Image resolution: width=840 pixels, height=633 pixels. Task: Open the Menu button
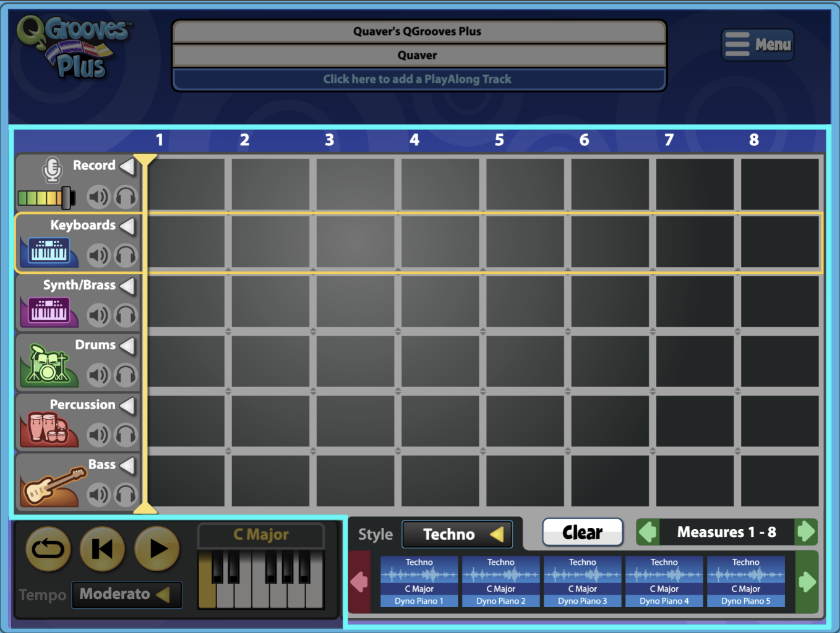pyautogui.click(x=758, y=45)
